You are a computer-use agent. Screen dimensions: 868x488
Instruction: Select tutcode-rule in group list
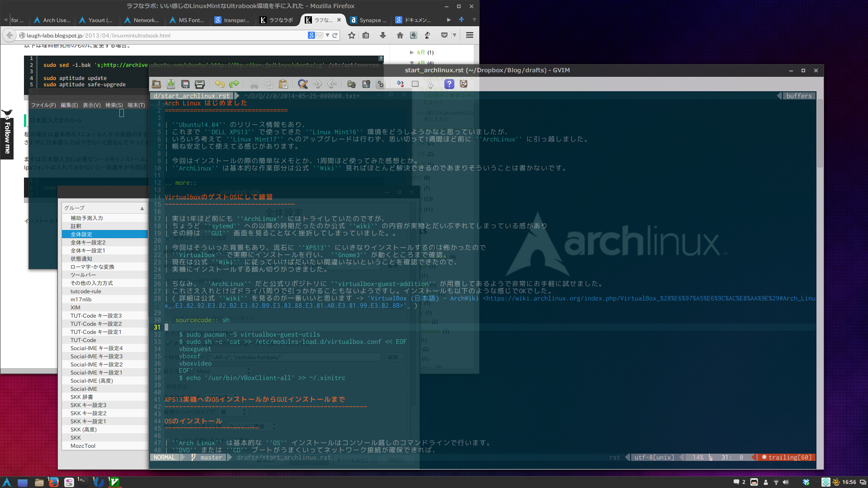coord(105,291)
